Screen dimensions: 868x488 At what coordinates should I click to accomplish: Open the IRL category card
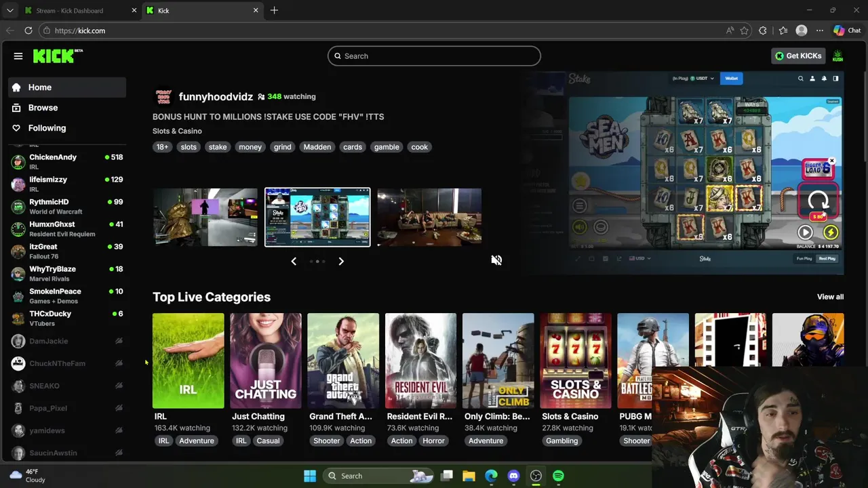pyautogui.click(x=188, y=361)
